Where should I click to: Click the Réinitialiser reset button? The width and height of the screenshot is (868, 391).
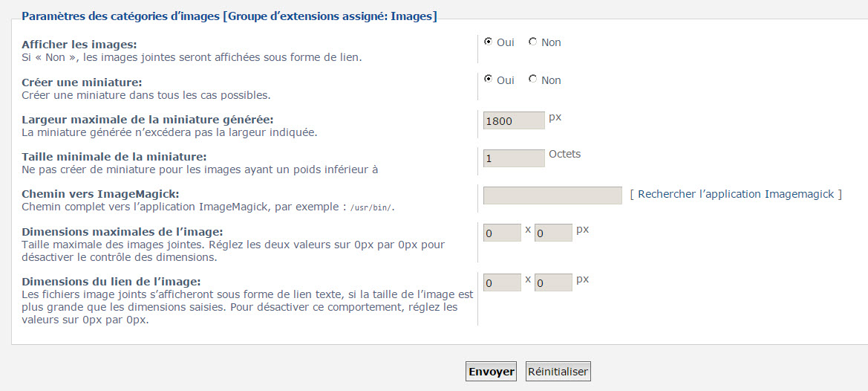(558, 372)
